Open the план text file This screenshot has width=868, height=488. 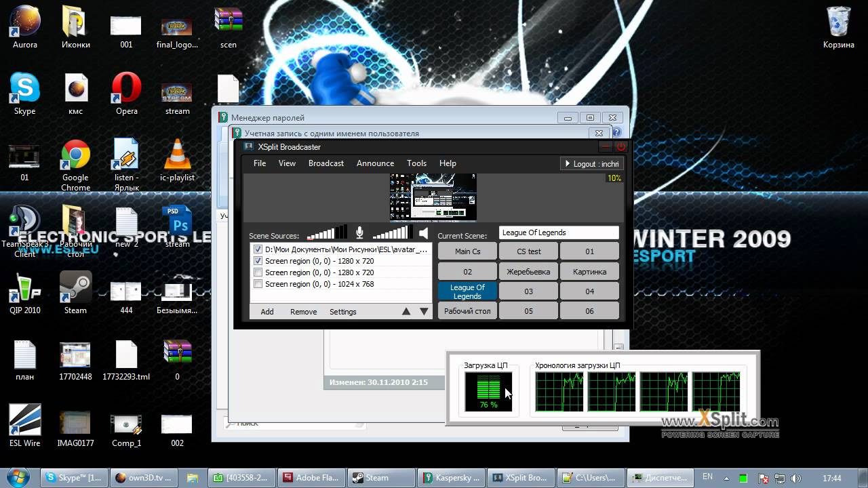click(x=25, y=360)
